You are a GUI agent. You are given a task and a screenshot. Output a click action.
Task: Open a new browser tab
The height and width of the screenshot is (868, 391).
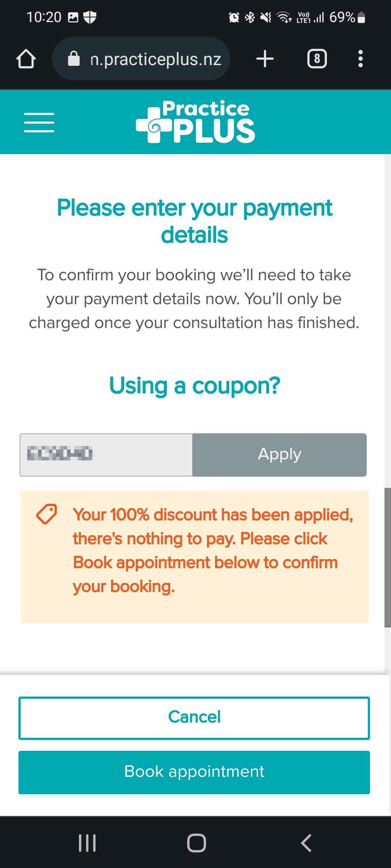tap(265, 59)
